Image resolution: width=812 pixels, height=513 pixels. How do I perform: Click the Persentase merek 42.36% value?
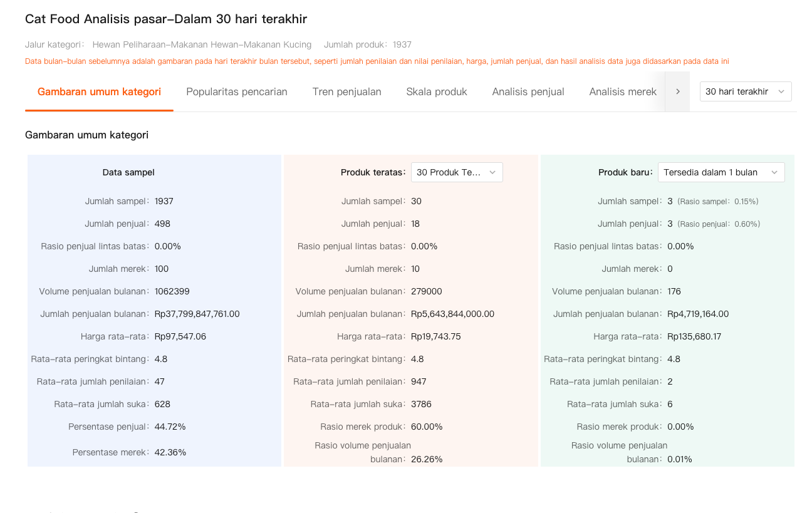(x=170, y=452)
